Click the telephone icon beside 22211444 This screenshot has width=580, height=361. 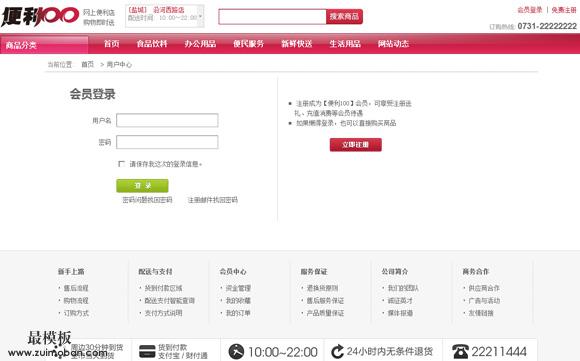(460, 351)
